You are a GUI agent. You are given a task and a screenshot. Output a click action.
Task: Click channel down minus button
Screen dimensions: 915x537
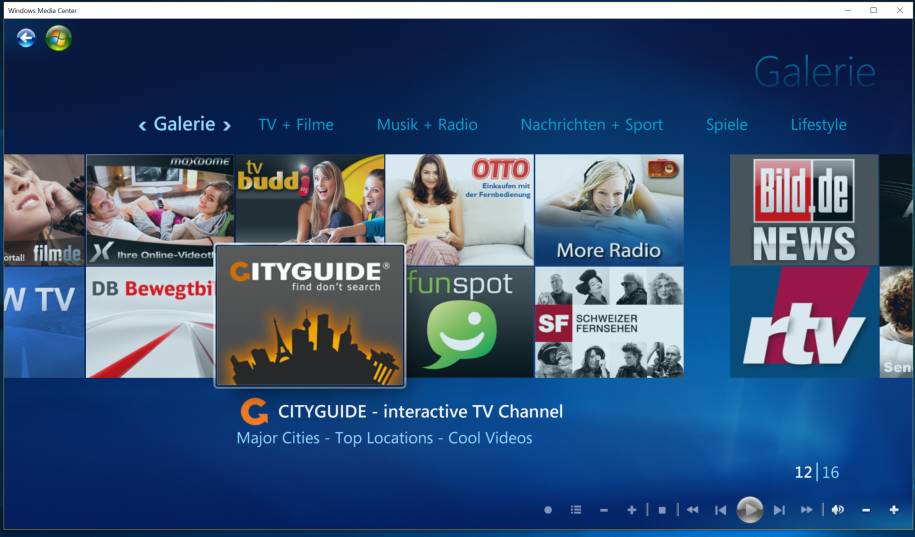[x=604, y=511]
